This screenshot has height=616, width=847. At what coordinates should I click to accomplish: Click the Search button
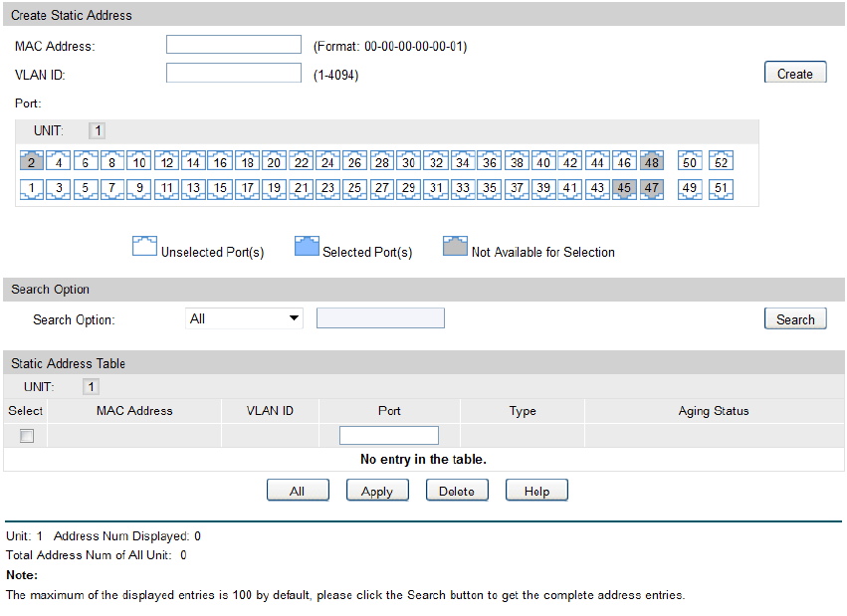pos(795,318)
